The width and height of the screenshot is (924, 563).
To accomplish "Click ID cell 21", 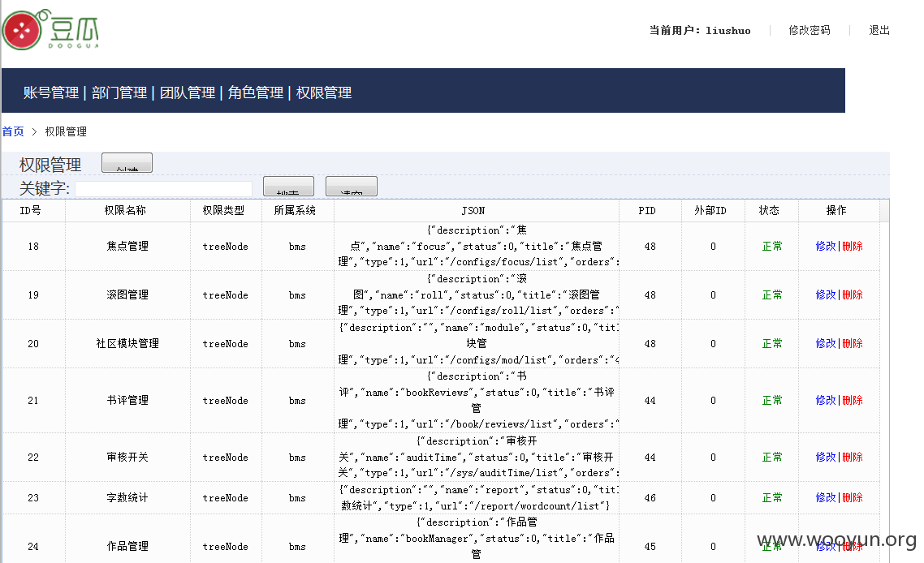I will [x=33, y=400].
